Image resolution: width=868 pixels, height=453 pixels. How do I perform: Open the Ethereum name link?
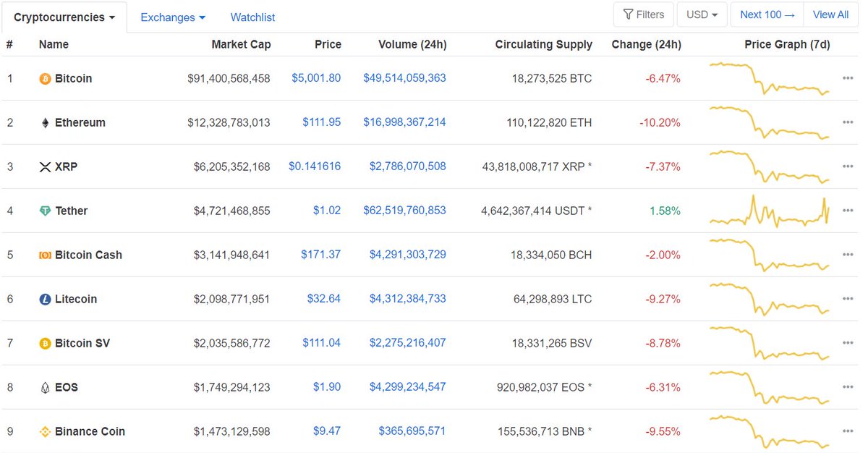click(x=80, y=123)
